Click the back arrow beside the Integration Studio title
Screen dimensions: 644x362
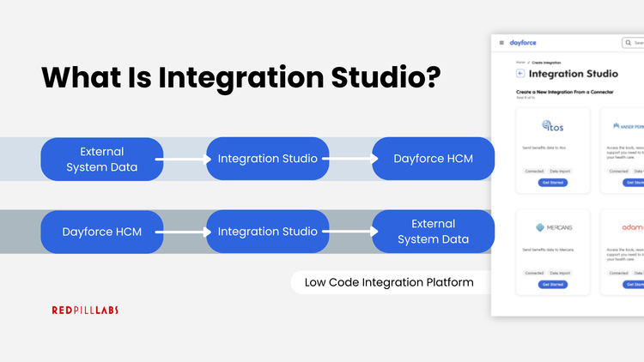click(x=520, y=74)
